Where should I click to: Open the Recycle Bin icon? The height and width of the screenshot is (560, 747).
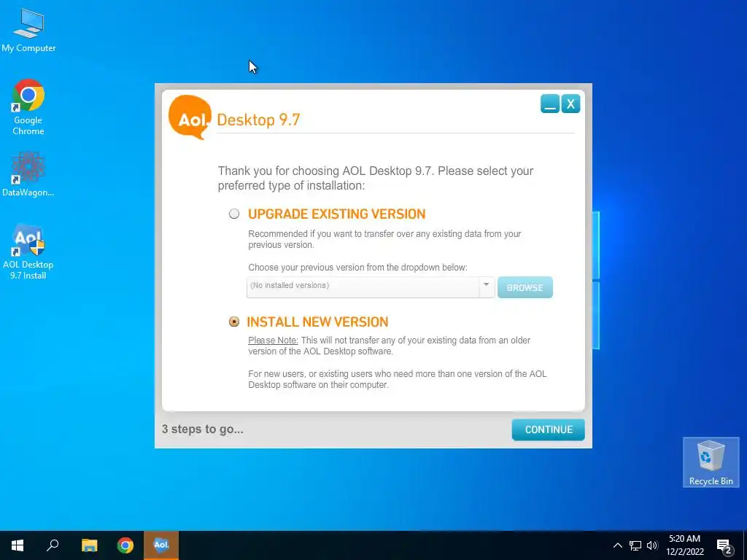[711, 462]
